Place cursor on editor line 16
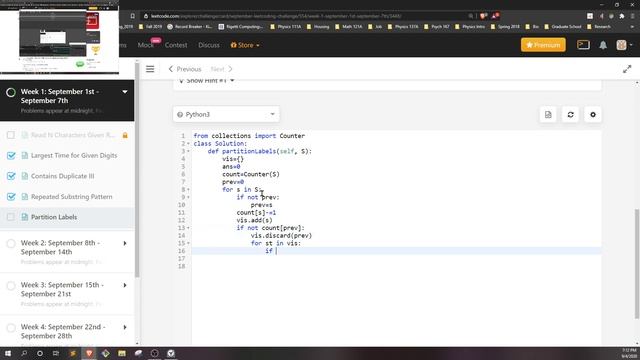The height and width of the screenshot is (360, 640). click(396, 251)
